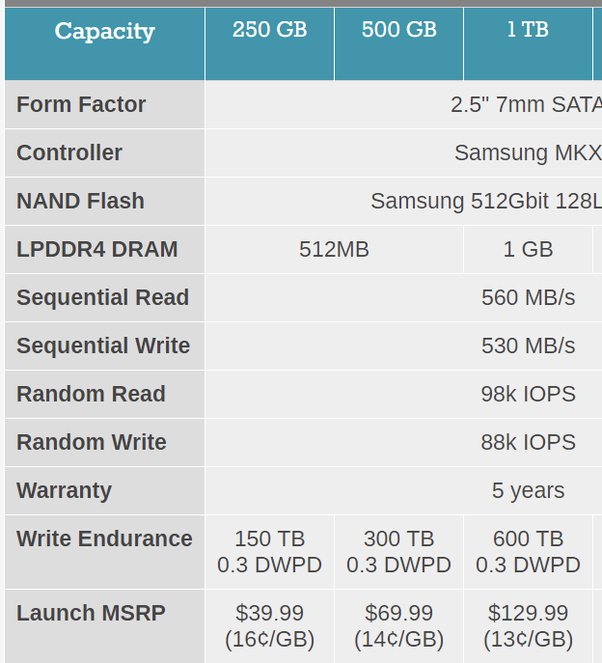
Task: Click the 560 MB/s sequential read value
Action: (528, 297)
